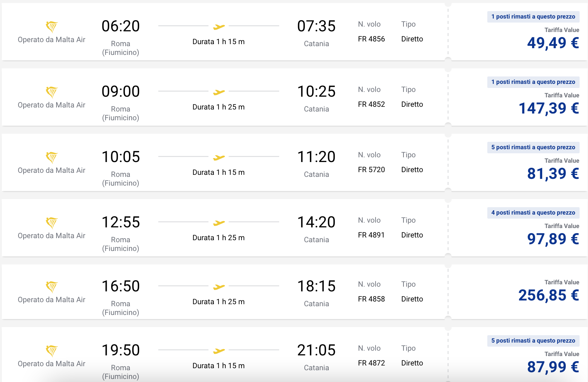
Task: Click the '4 posti rimasti a questo prezzo' badge
Action: (x=533, y=213)
